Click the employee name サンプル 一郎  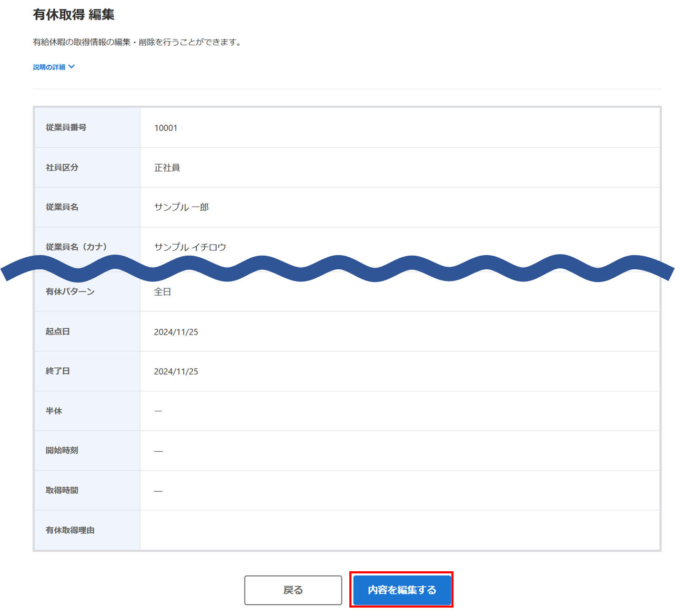pyautogui.click(x=181, y=207)
